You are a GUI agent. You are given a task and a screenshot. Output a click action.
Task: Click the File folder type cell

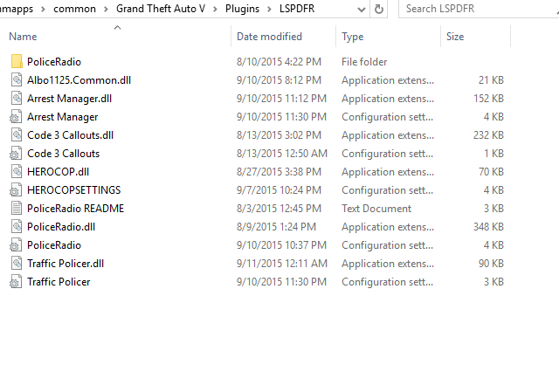click(364, 62)
